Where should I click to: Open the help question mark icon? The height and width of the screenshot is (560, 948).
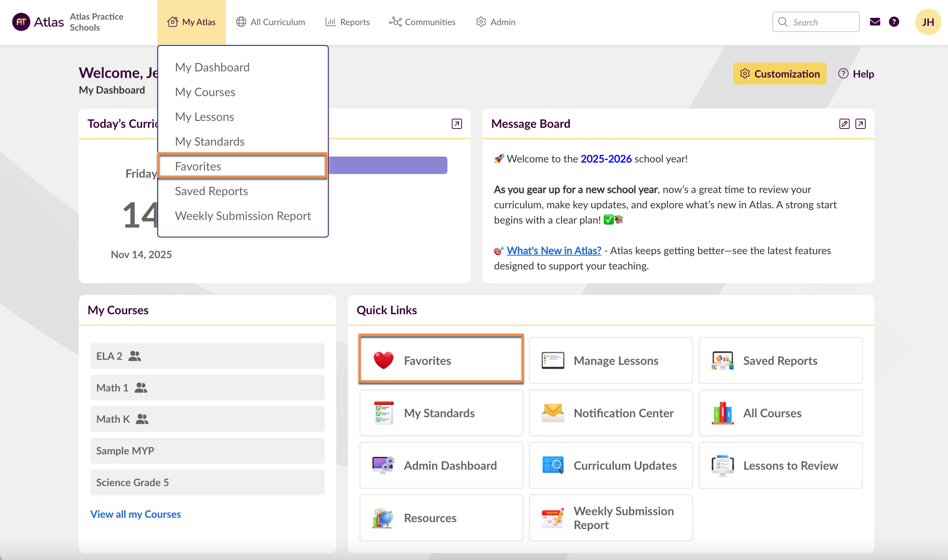[894, 22]
